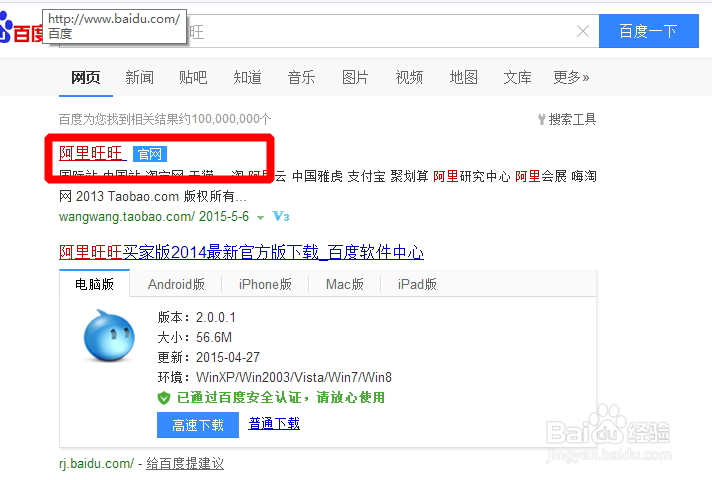712x480 pixels.
Task: Click the result count text 约100,000,000个
Action: click(225, 119)
